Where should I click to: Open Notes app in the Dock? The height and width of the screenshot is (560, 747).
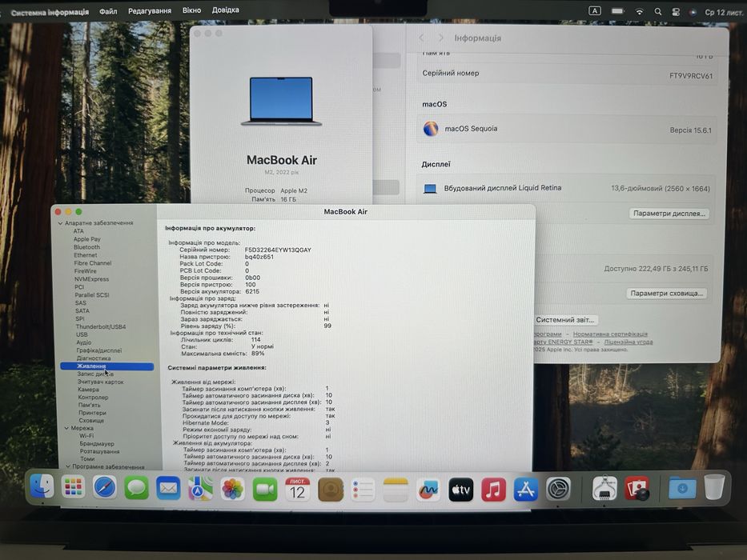pos(396,490)
